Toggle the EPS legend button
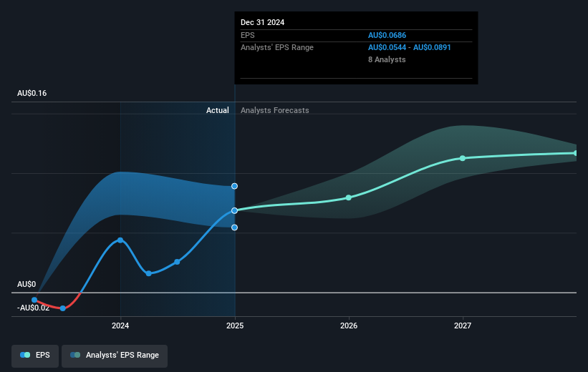Screen dimensions: 588x372 (x=35, y=356)
